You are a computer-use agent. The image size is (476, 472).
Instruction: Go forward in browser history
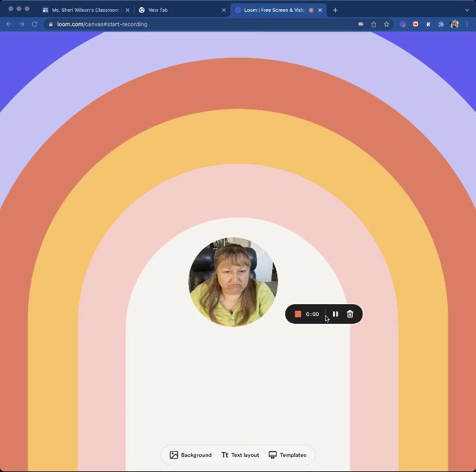[22, 24]
